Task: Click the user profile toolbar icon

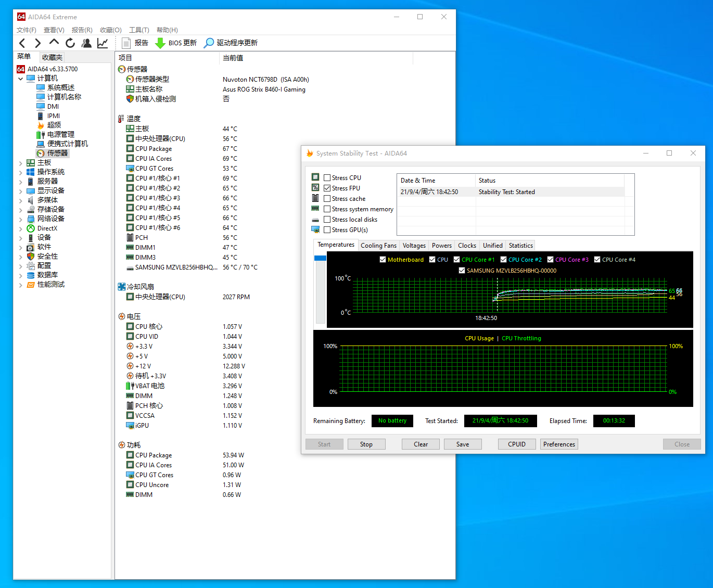Action: [86, 43]
